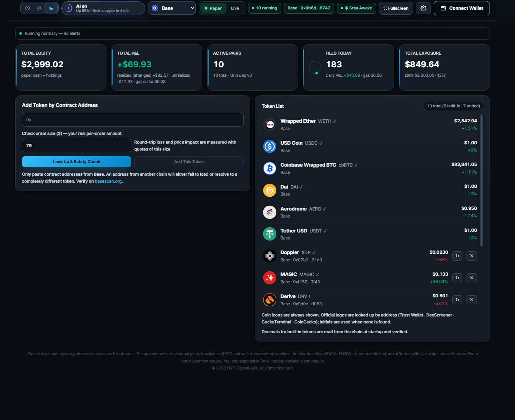
Task: Click the token list scrollbar
Action: pos(482,181)
